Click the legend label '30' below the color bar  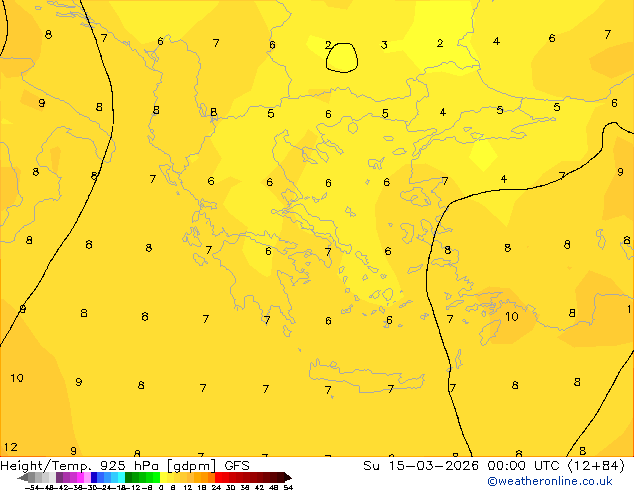tap(230, 487)
